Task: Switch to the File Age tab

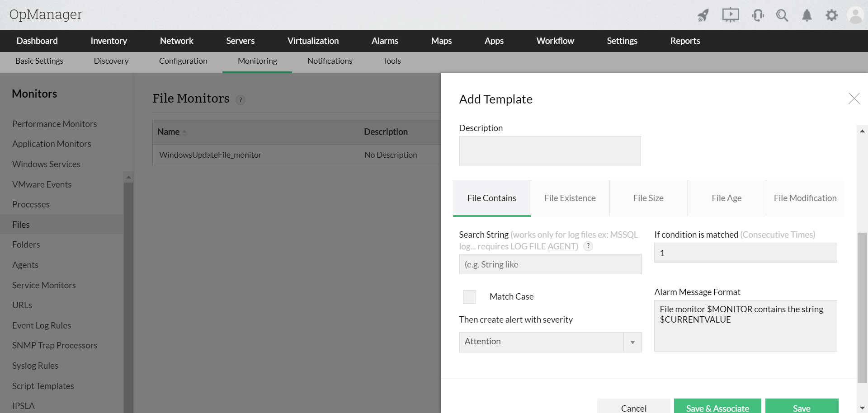Action: click(x=726, y=198)
